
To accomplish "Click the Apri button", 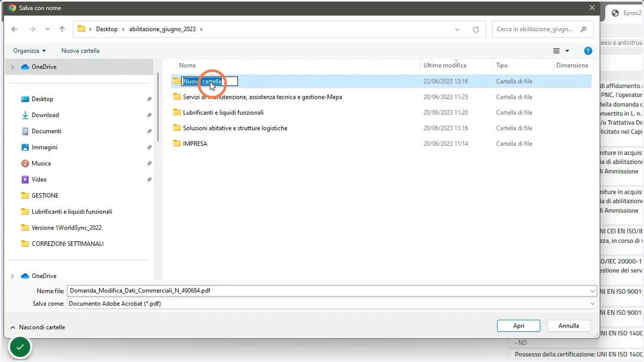I will coord(518,326).
